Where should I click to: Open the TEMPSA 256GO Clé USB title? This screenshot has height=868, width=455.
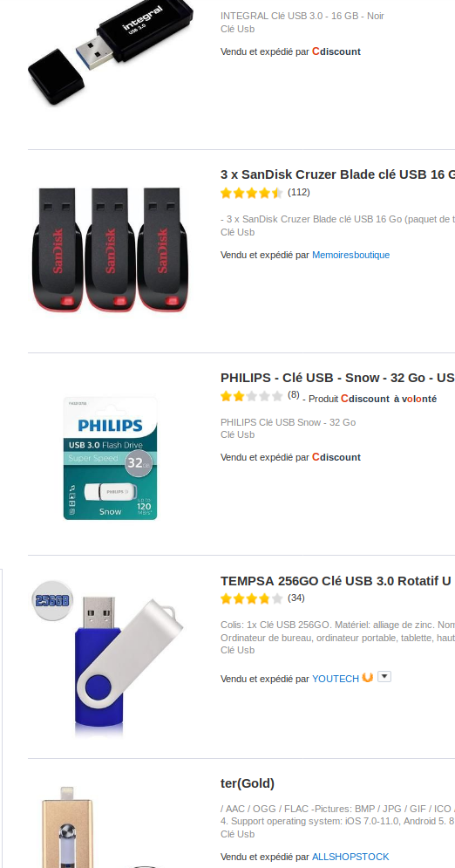pyautogui.click(x=336, y=581)
